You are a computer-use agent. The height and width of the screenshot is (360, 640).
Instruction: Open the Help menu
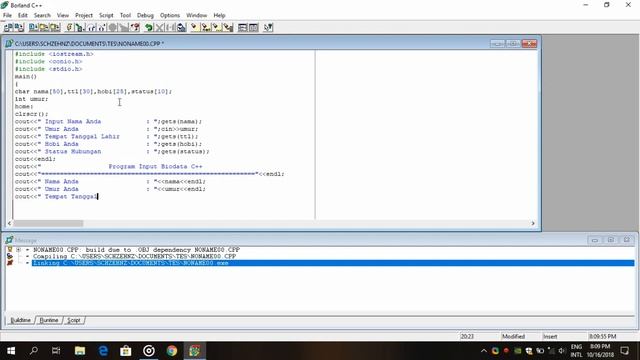pos(219,15)
